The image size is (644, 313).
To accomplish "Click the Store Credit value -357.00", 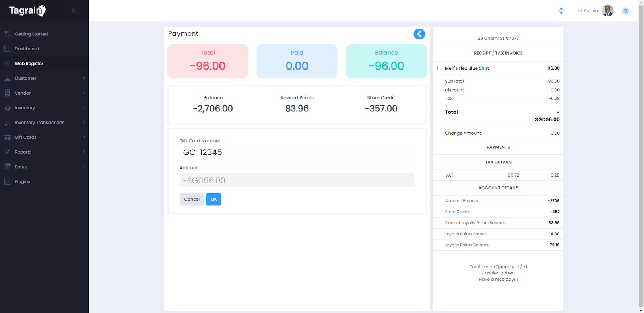I will [x=381, y=109].
